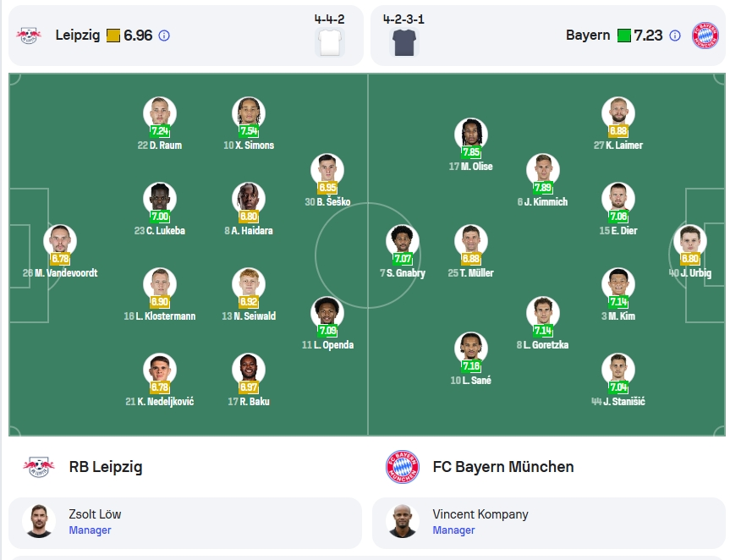Open X. Simons player photo

(249, 113)
